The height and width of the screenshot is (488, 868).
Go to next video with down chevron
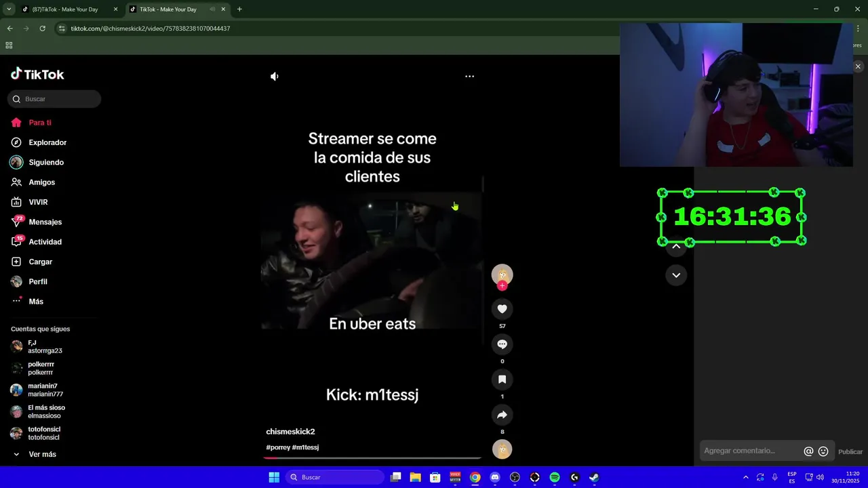(x=676, y=275)
